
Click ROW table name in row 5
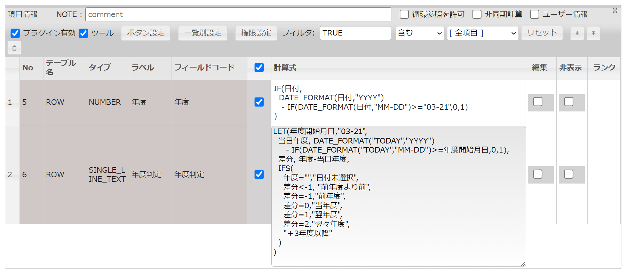(65, 103)
